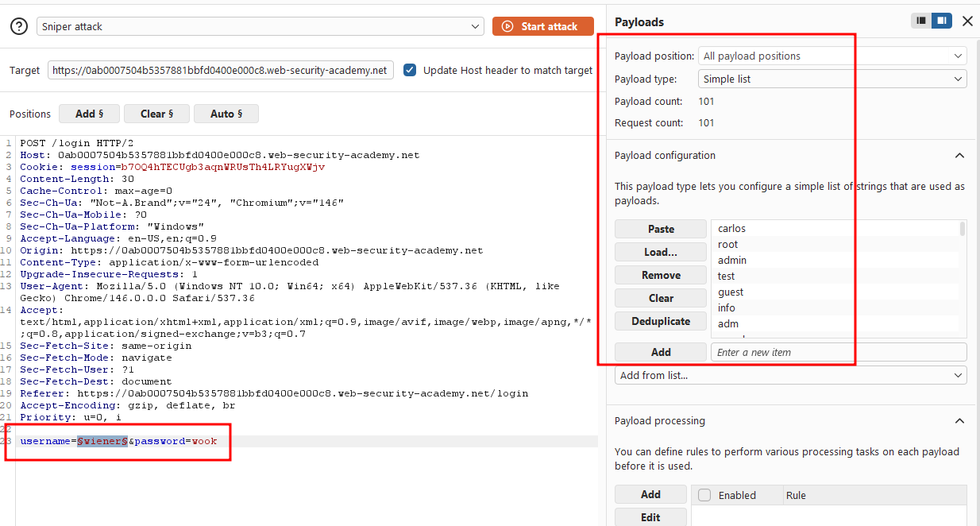
Task: Focus the Enter a new item field
Action: (x=839, y=352)
